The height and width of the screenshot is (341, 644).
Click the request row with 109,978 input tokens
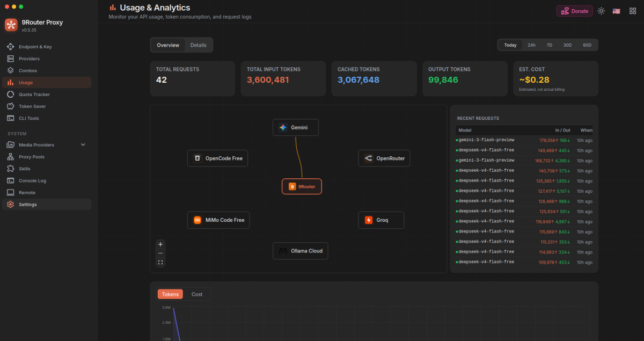tap(524, 262)
